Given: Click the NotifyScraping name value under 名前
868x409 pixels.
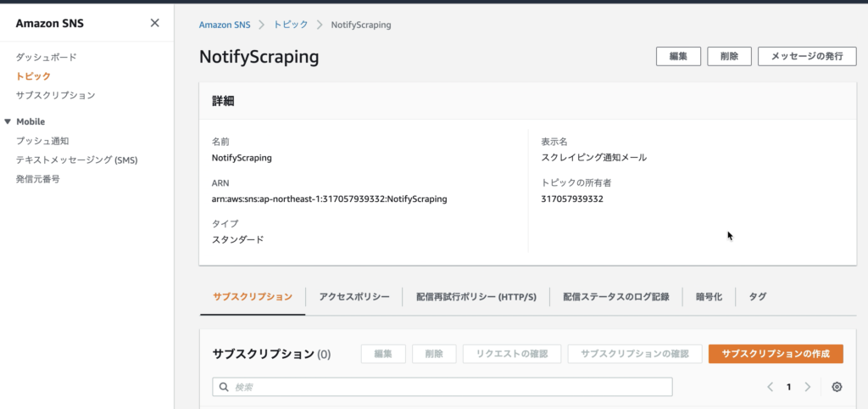Looking at the screenshot, I should pyautogui.click(x=242, y=157).
